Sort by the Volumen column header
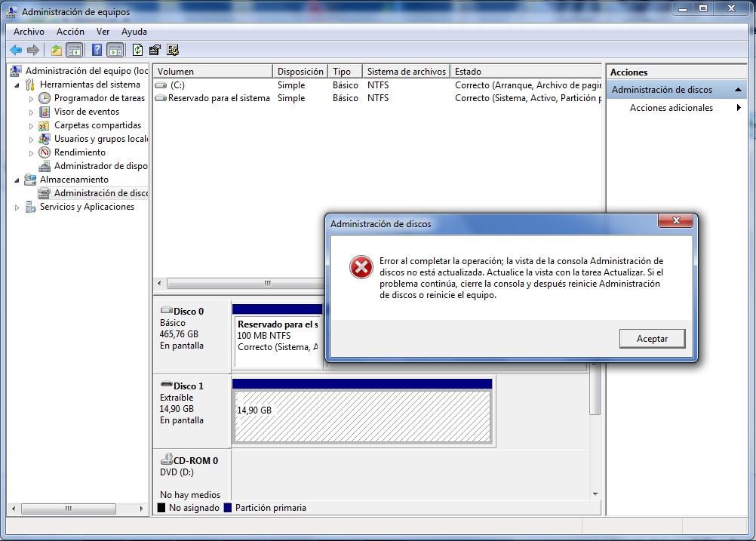This screenshot has height=541, width=756. point(213,72)
